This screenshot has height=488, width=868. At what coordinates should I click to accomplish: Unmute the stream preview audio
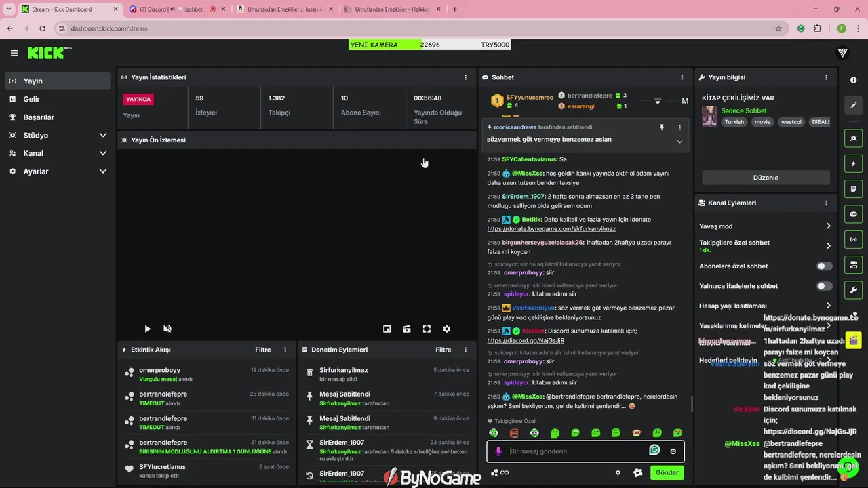pos(167,329)
